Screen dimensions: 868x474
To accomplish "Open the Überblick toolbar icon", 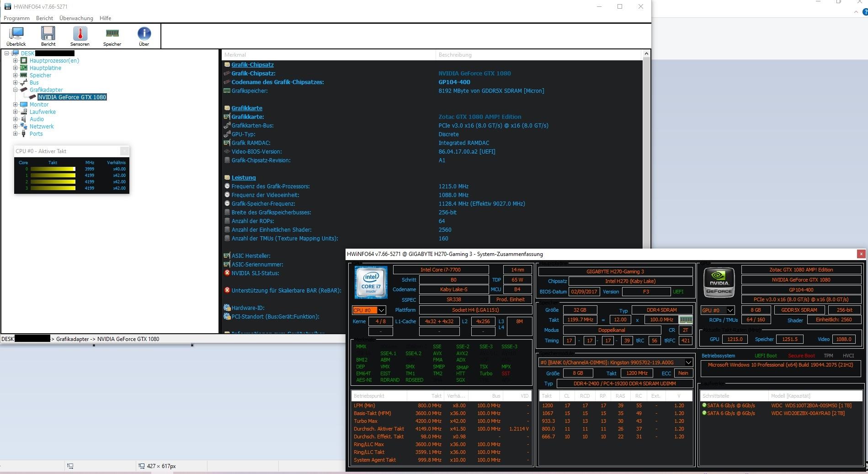I will (16, 33).
